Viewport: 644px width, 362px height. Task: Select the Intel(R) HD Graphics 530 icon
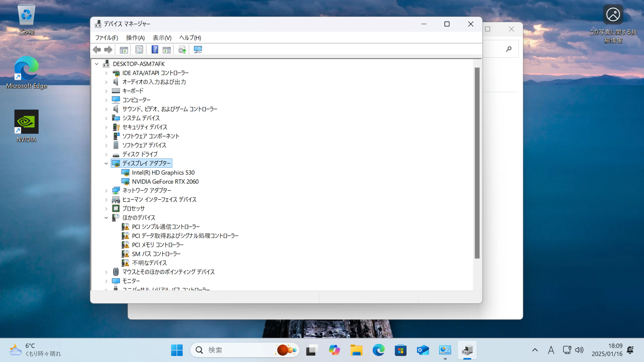[125, 173]
